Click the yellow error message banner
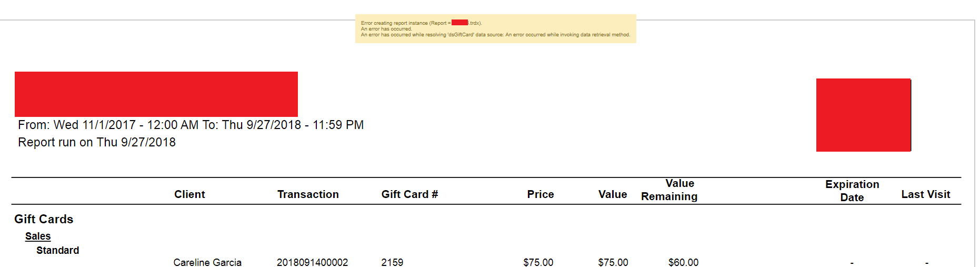This screenshot has width=980, height=267. (x=495, y=29)
